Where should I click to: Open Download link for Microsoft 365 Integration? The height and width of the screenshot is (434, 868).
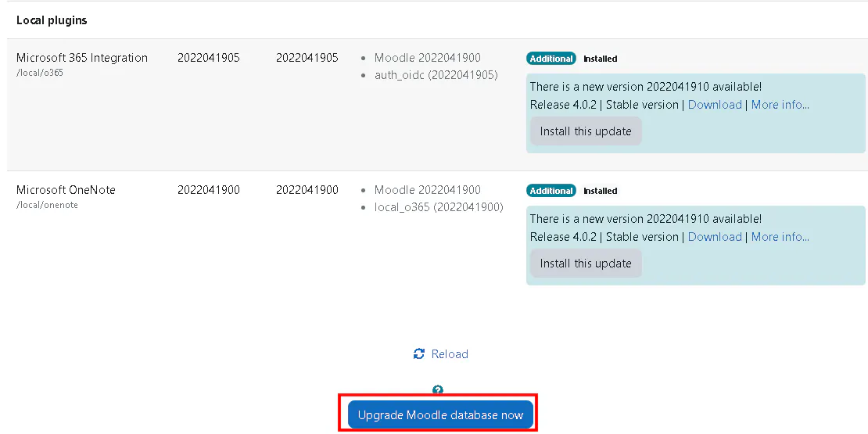(x=715, y=105)
